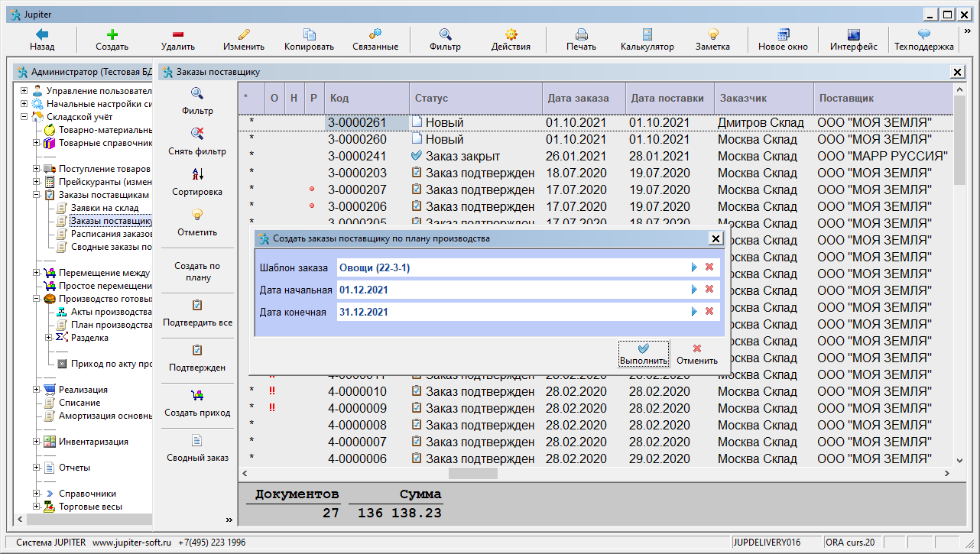
Task: Click the vertical table scrollbar thumb
Action: (959, 141)
